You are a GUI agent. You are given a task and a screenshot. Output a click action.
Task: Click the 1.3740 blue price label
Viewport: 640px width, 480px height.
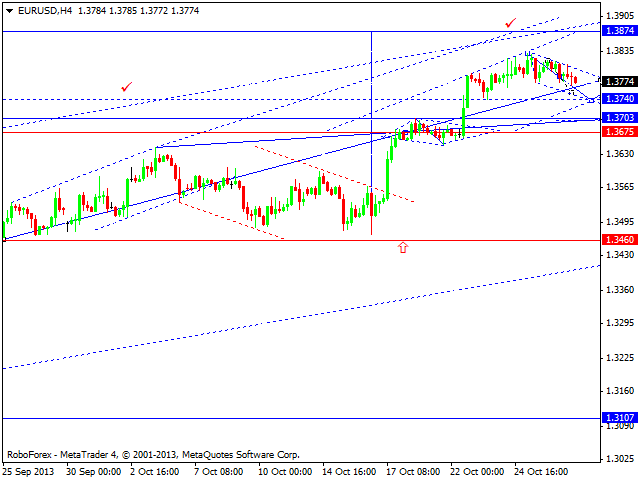620,98
